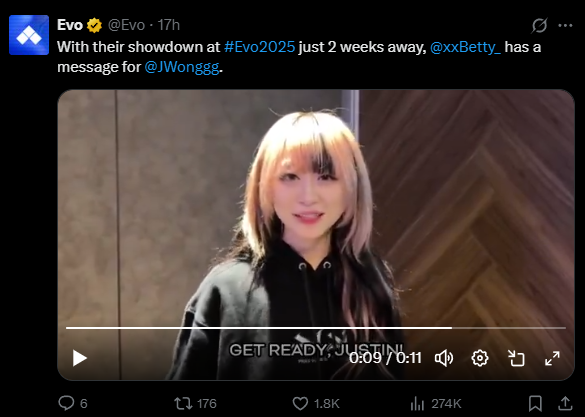Click the Grok action icon on the post
Viewport: 585px width, 417px height.
539,25
